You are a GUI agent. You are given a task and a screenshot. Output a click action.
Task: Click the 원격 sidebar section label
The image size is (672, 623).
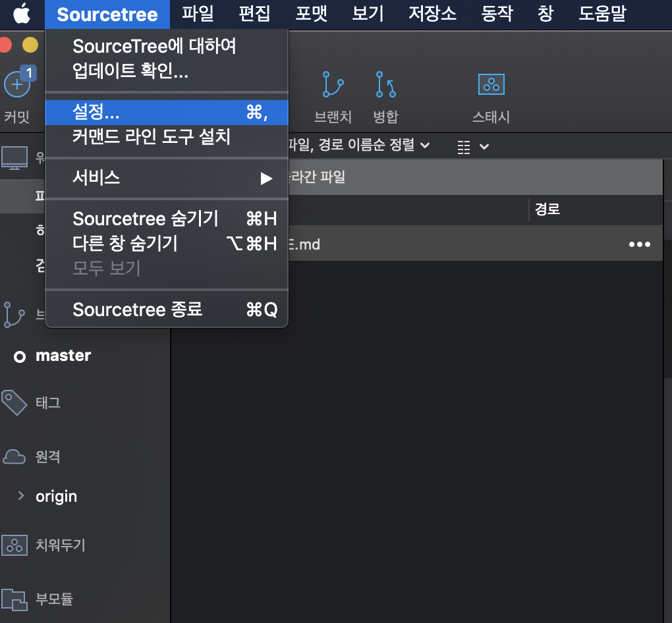48,457
